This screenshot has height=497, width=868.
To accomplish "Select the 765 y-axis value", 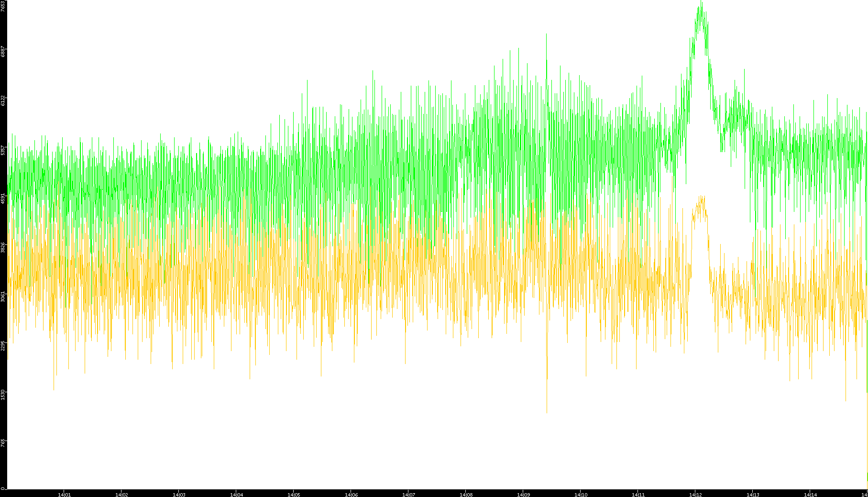I will tap(3, 442).
